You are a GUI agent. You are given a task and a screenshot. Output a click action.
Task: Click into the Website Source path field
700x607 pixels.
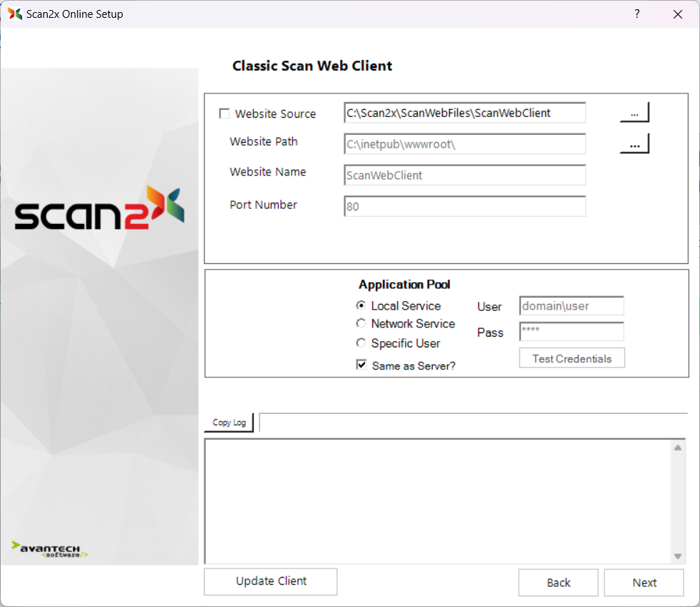464,113
